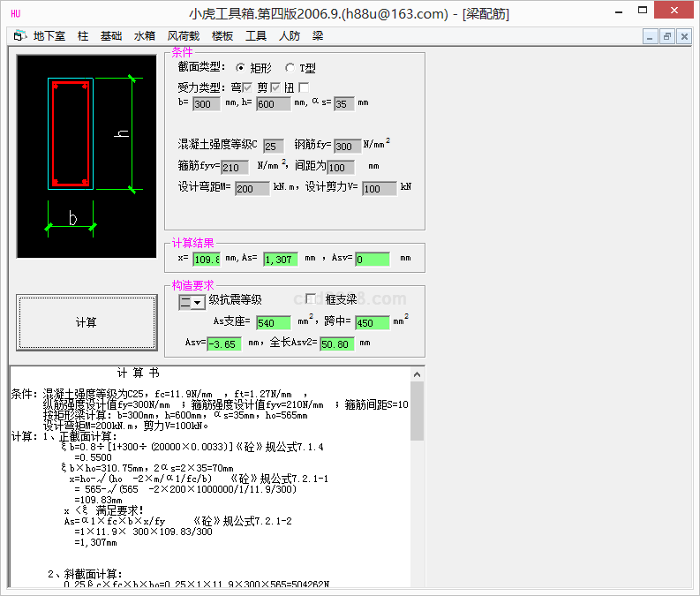
Task: Expand the 抗震等级 seismic grade dropdown
Action: coord(199,302)
